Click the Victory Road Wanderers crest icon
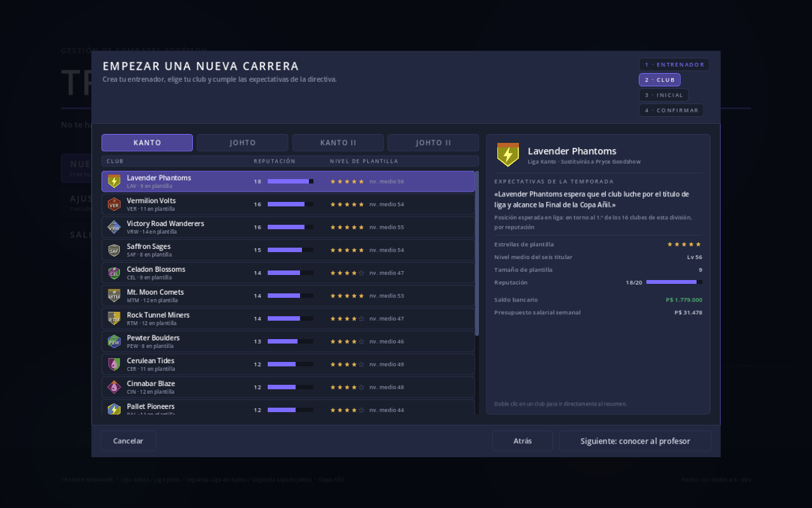The height and width of the screenshot is (508, 812). tap(114, 227)
